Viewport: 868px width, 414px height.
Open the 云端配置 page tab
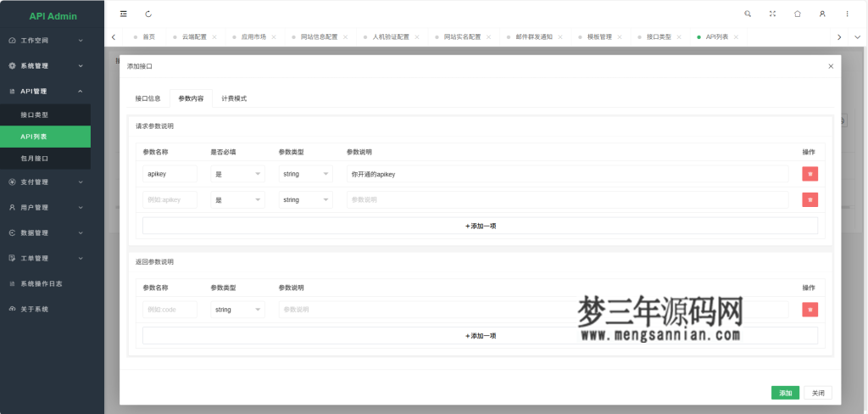[194, 37]
